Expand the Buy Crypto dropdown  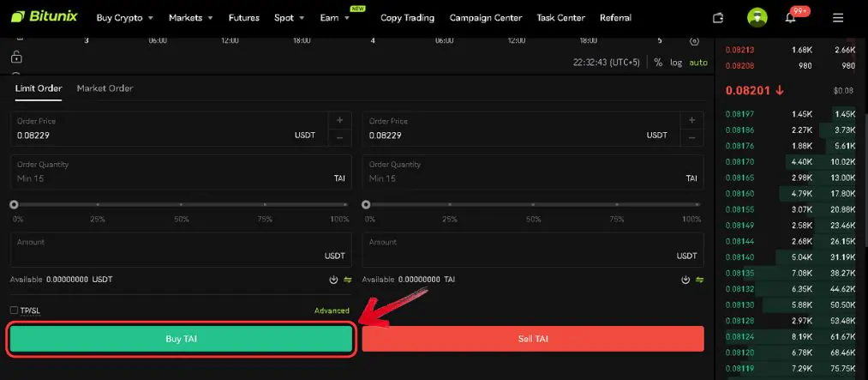point(124,18)
